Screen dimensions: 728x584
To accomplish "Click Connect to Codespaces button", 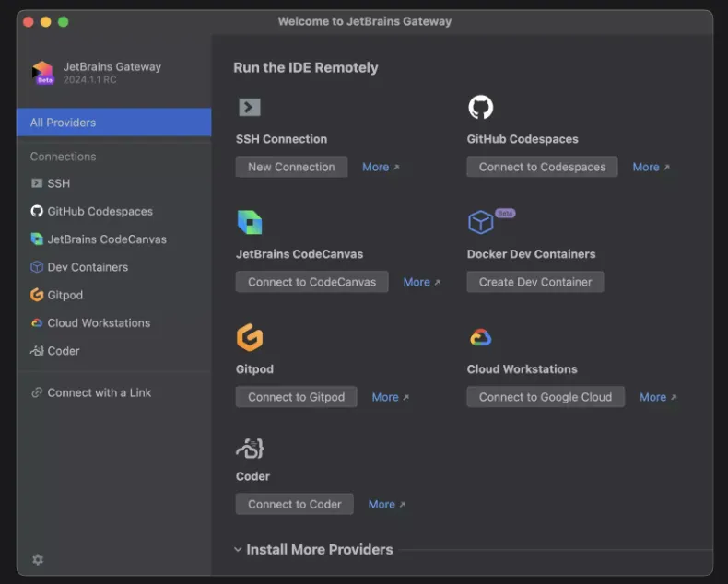I will (542, 167).
